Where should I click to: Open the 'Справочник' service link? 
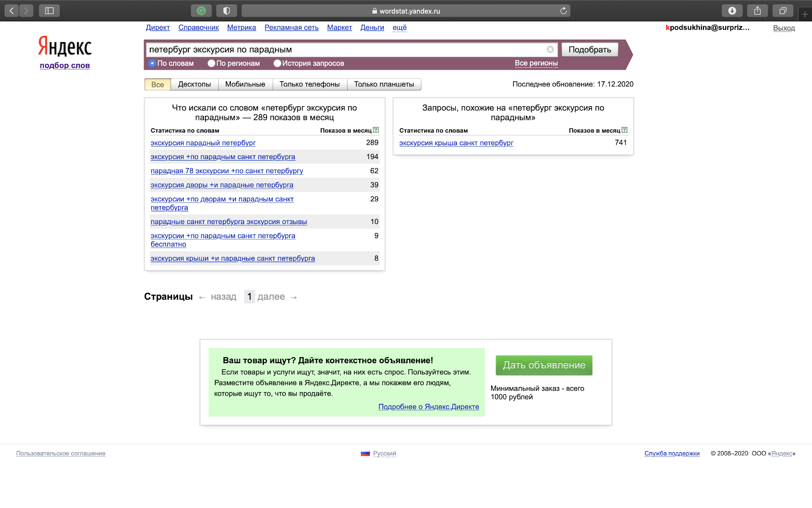[198, 27]
